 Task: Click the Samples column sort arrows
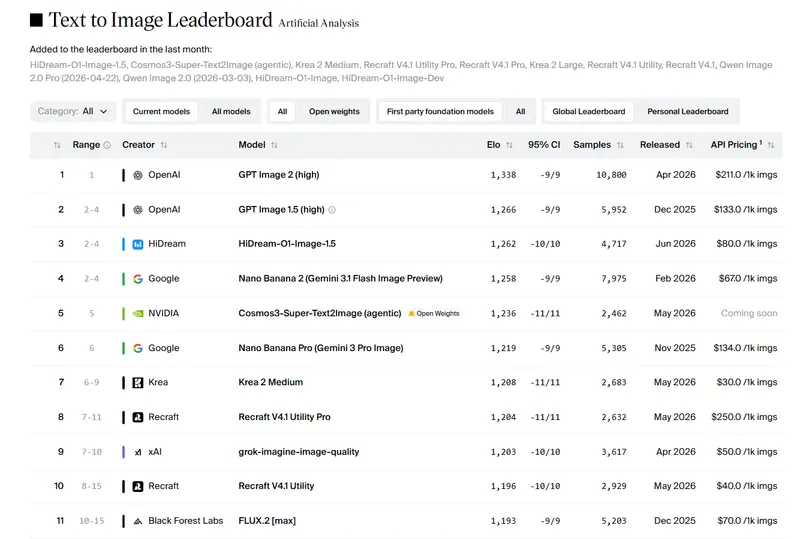tap(620, 145)
